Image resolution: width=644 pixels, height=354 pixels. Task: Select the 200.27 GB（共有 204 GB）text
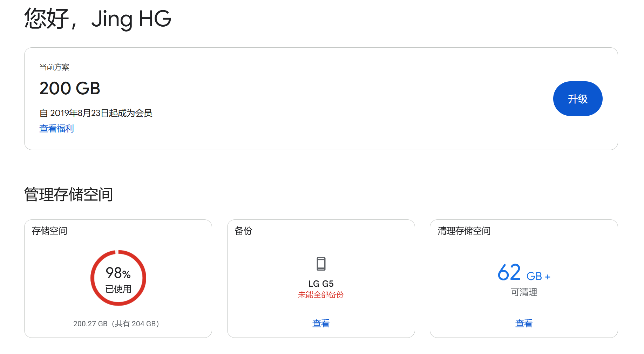116,324
